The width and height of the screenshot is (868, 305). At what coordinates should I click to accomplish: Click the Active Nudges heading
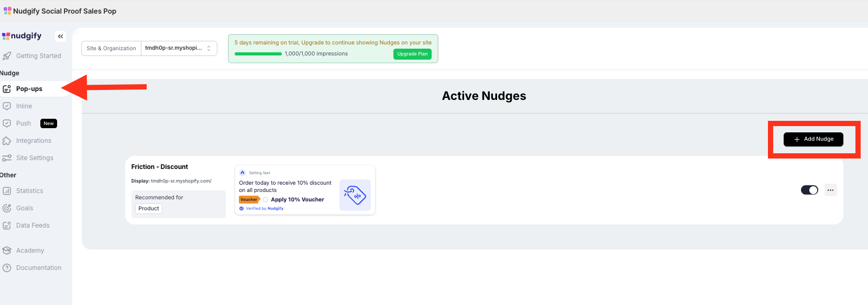click(484, 96)
